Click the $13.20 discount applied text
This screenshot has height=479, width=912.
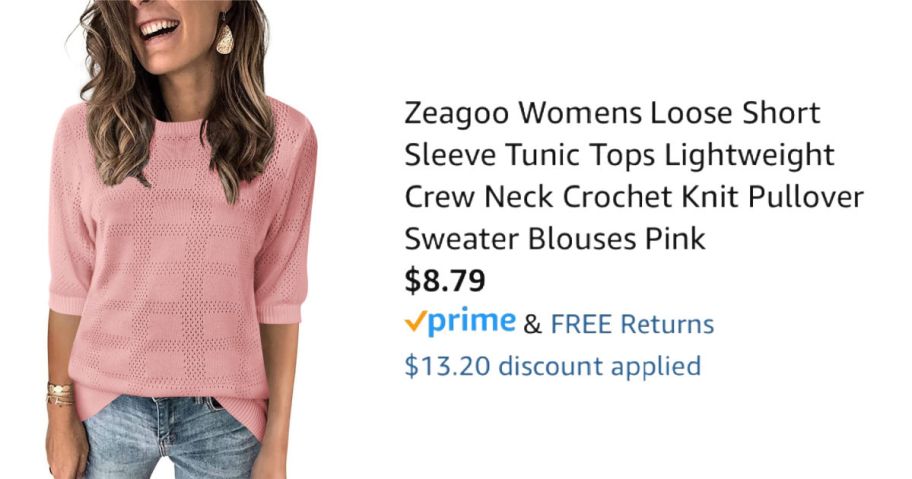553,366
